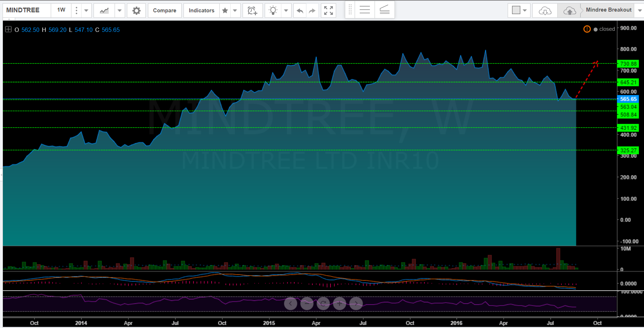The image size is (644, 328).
Task: Click the zoom out minus navigation button
Action: pos(307,303)
